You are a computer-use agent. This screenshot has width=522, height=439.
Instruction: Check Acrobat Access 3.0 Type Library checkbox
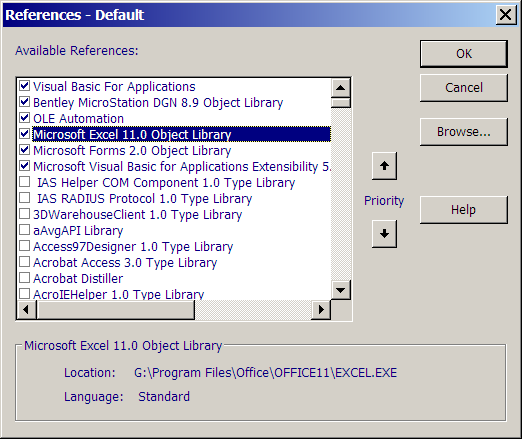(24, 262)
